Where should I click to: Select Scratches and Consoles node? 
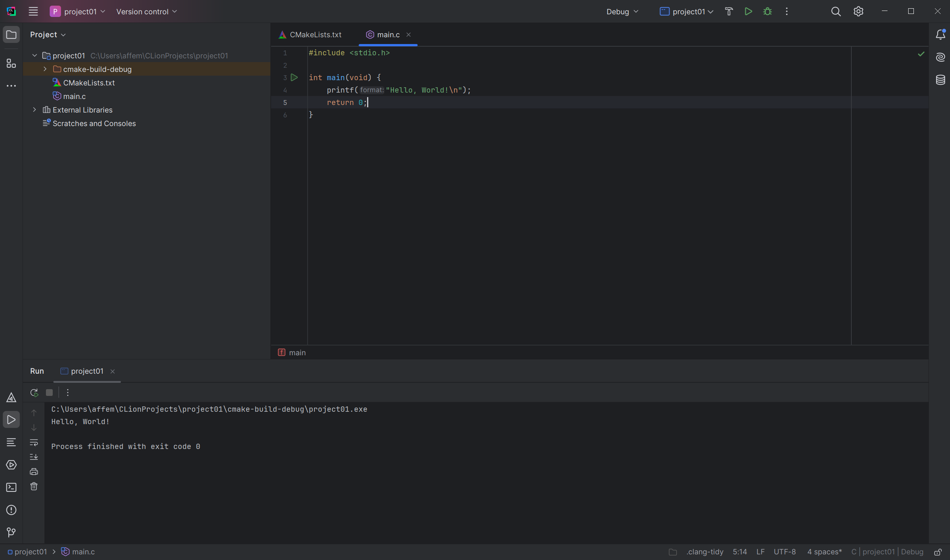[x=94, y=124]
